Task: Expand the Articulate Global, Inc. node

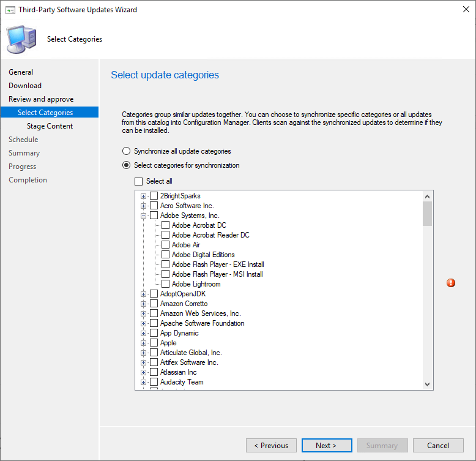Action: 143,353
